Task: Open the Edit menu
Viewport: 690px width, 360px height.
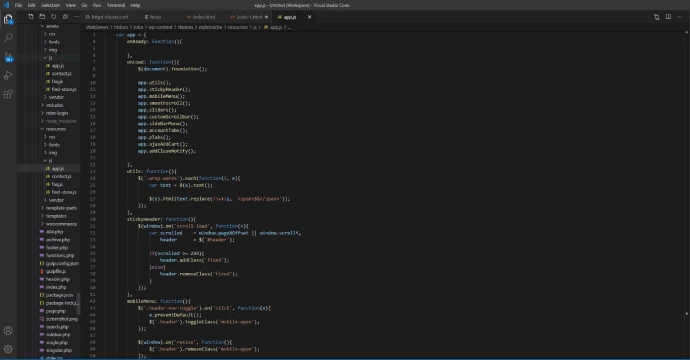Action: click(x=32, y=5)
